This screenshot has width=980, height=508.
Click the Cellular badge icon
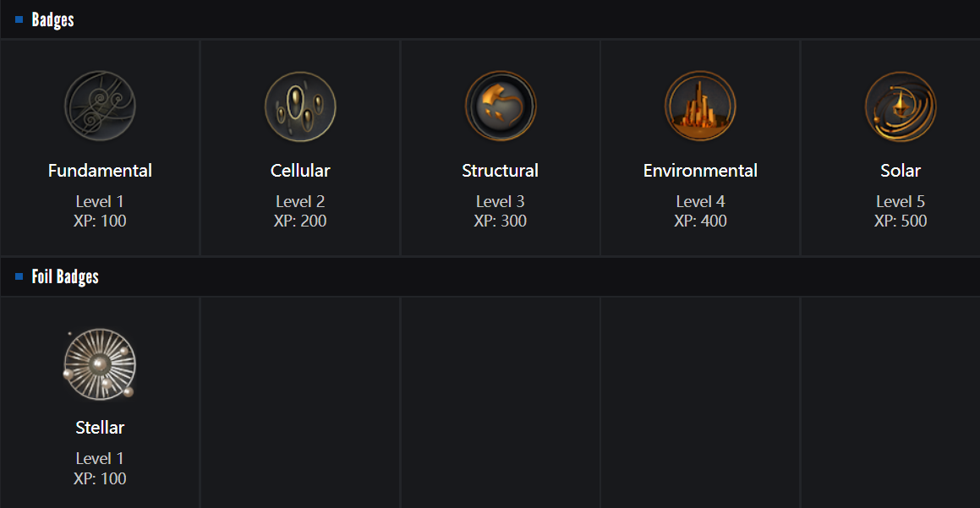pyautogui.click(x=300, y=107)
